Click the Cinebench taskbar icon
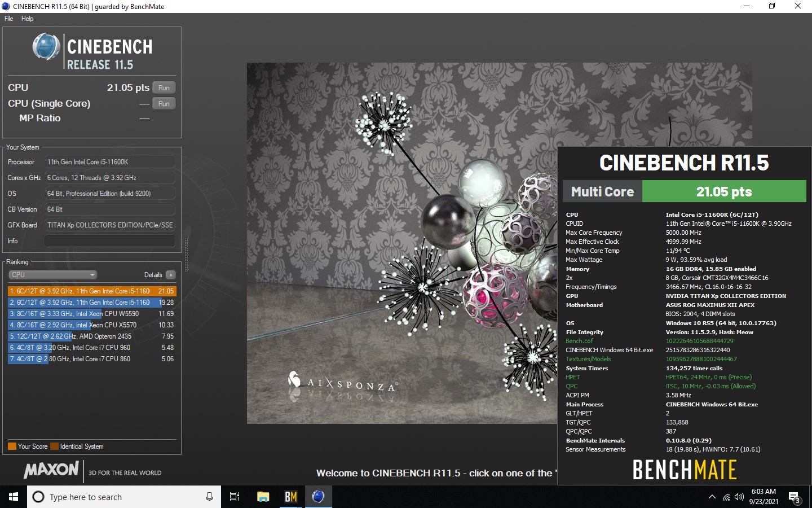812x508 pixels. coord(318,497)
